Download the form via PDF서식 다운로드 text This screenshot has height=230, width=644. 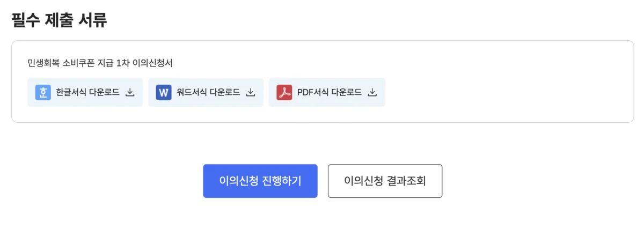[x=329, y=92]
